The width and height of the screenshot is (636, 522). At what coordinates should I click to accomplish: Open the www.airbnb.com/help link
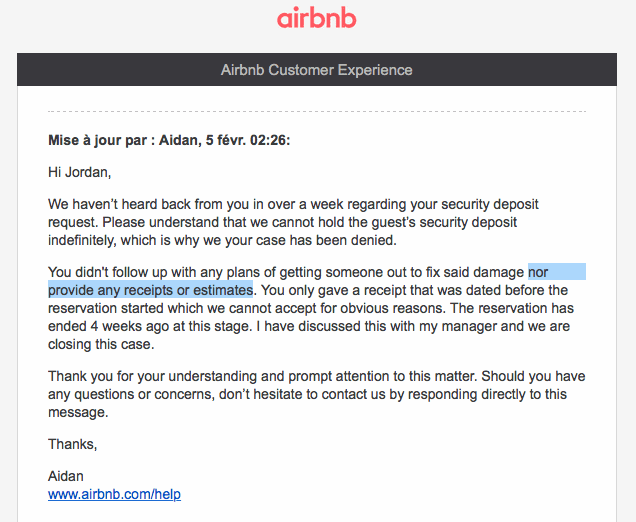coord(114,494)
